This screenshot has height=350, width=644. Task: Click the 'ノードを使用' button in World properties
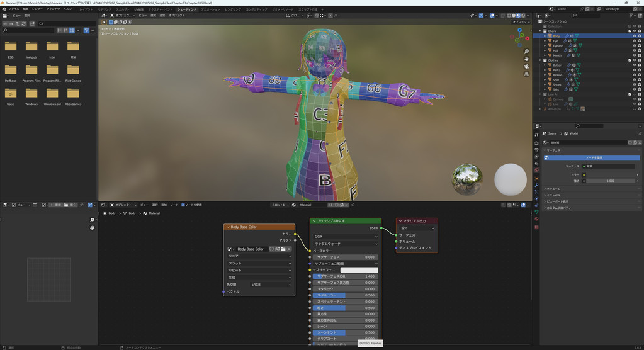pos(594,157)
